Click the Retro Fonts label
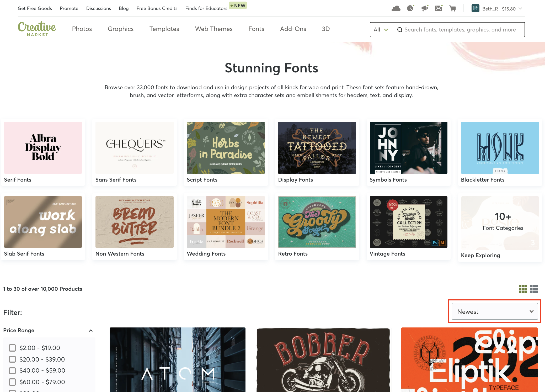545x392 pixels. [x=293, y=254]
